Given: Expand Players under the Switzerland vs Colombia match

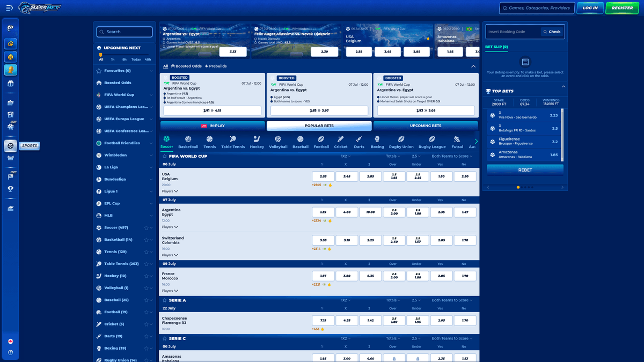Looking at the screenshot, I should pyautogui.click(x=170, y=255).
